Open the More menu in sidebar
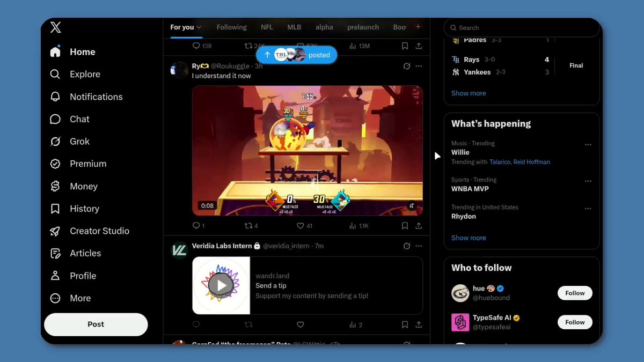The width and height of the screenshot is (644, 362). click(x=70, y=298)
